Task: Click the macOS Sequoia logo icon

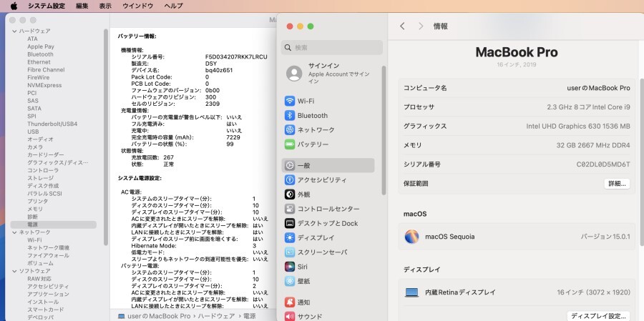Action: pos(412,237)
